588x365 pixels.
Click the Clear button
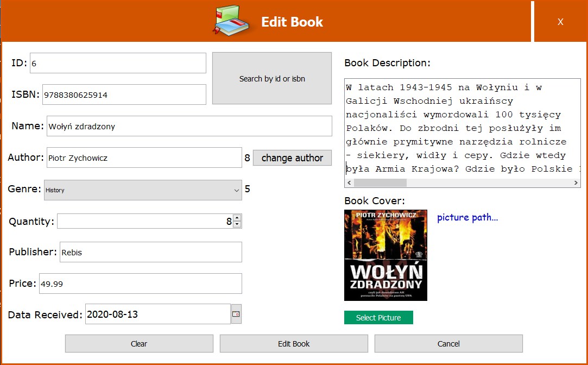(x=139, y=344)
